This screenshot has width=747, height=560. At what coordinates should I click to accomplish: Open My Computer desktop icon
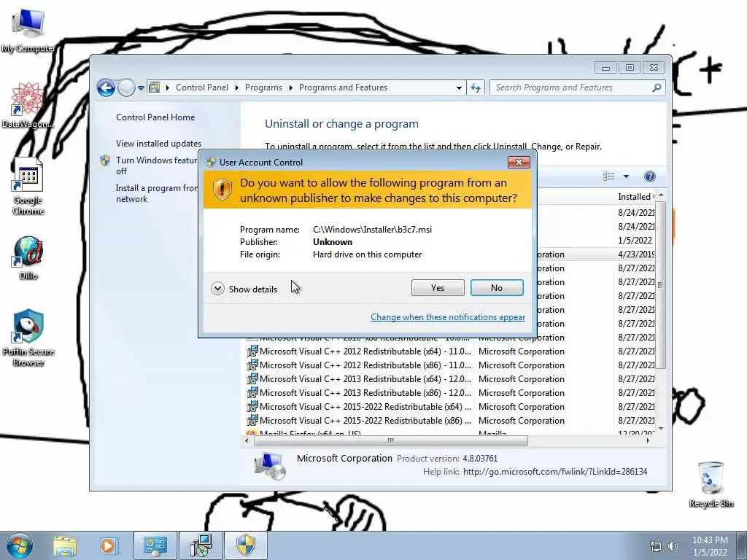28,31
